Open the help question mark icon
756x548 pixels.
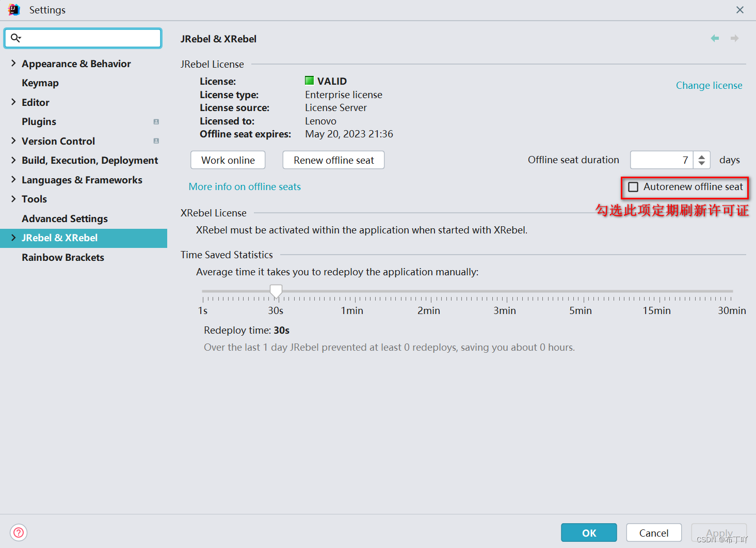coord(19,533)
